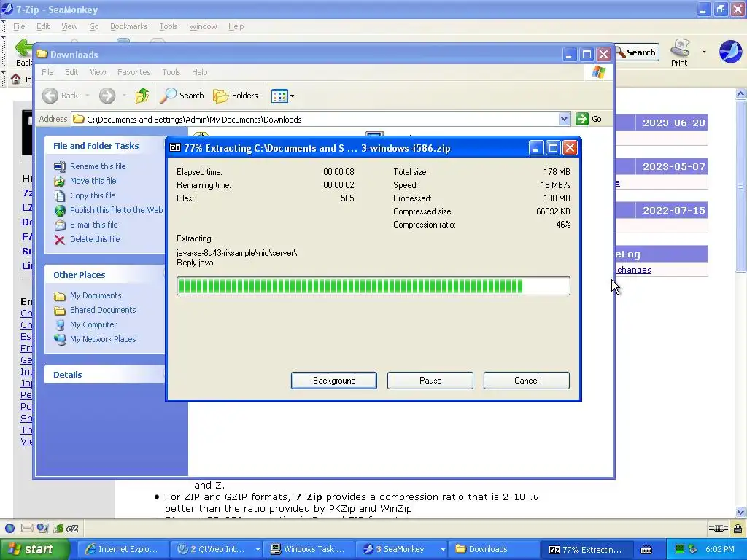The width and height of the screenshot is (747, 560).
Task: Open Address Book icon in SeaMonkey status bar
Action: (x=58, y=528)
